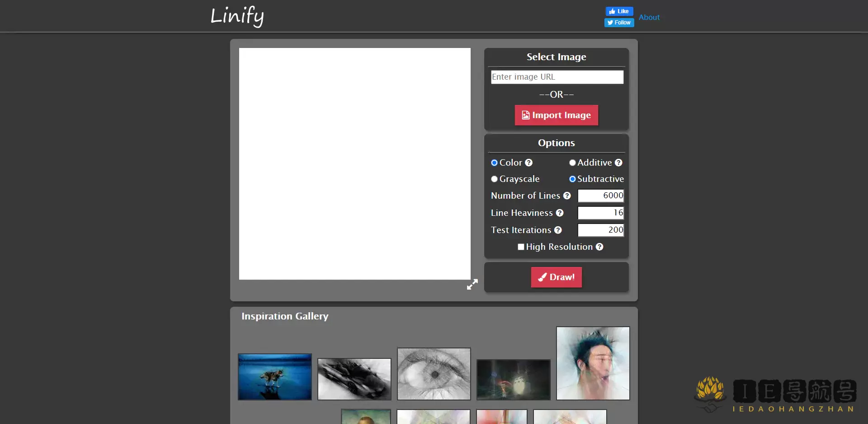
Task: Click the Facebook Like icon
Action: click(x=611, y=11)
